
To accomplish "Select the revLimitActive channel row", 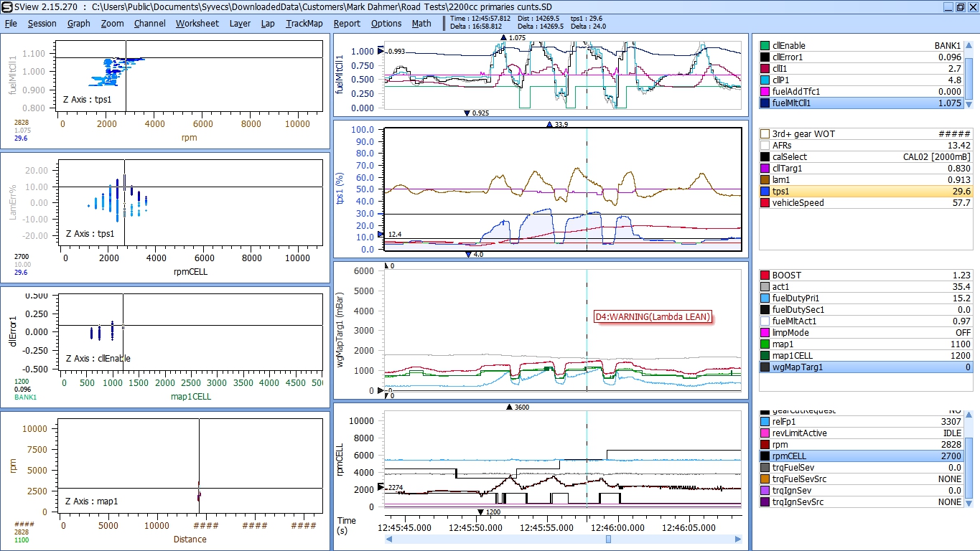I will [x=861, y=433].
